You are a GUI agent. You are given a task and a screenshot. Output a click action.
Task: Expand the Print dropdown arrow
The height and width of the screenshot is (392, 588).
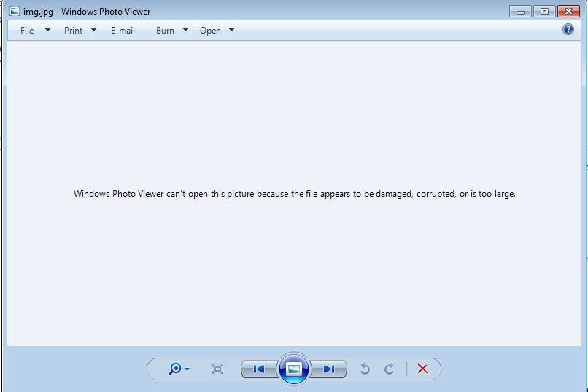[x=94, y=30]
